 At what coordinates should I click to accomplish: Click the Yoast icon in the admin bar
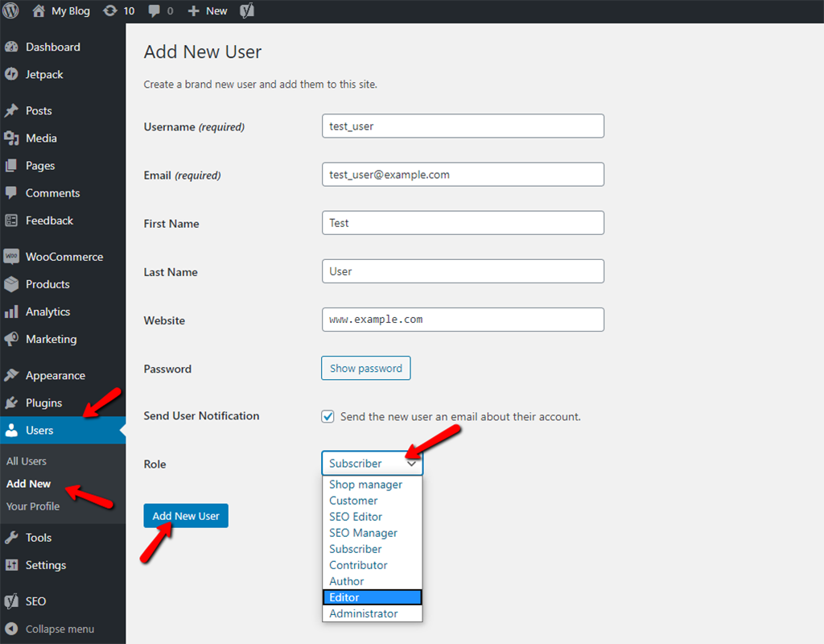[x=245, y=11]
